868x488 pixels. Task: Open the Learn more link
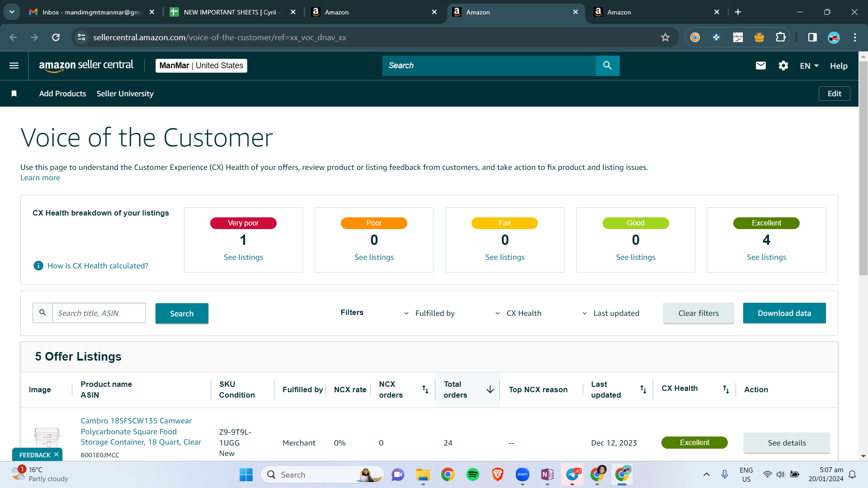pos(40,178)
